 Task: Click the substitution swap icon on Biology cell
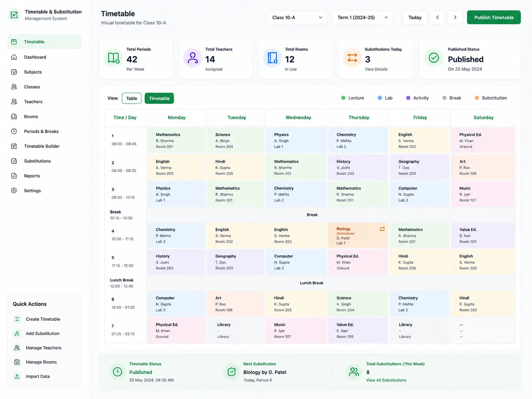382,229
